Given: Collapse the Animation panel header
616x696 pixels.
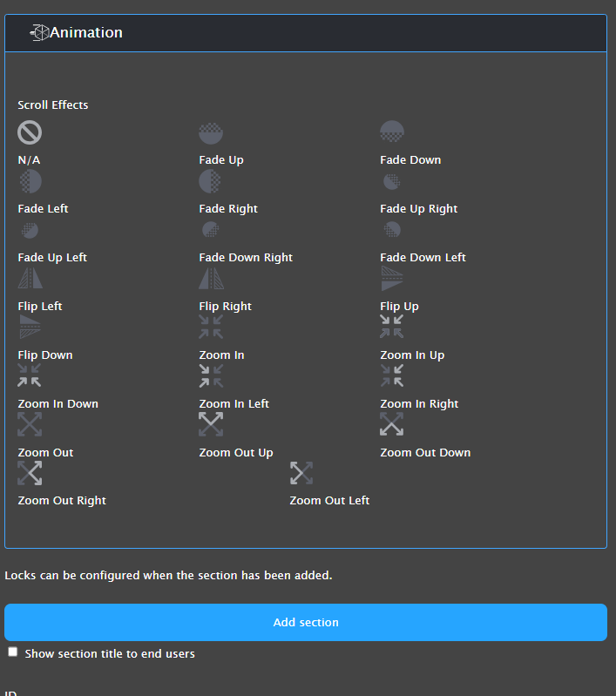Looking at the screenshot, I should 305,33.
